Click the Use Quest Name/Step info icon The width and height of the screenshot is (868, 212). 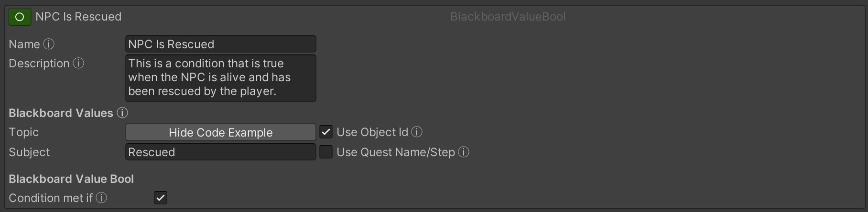coord(464,152)
